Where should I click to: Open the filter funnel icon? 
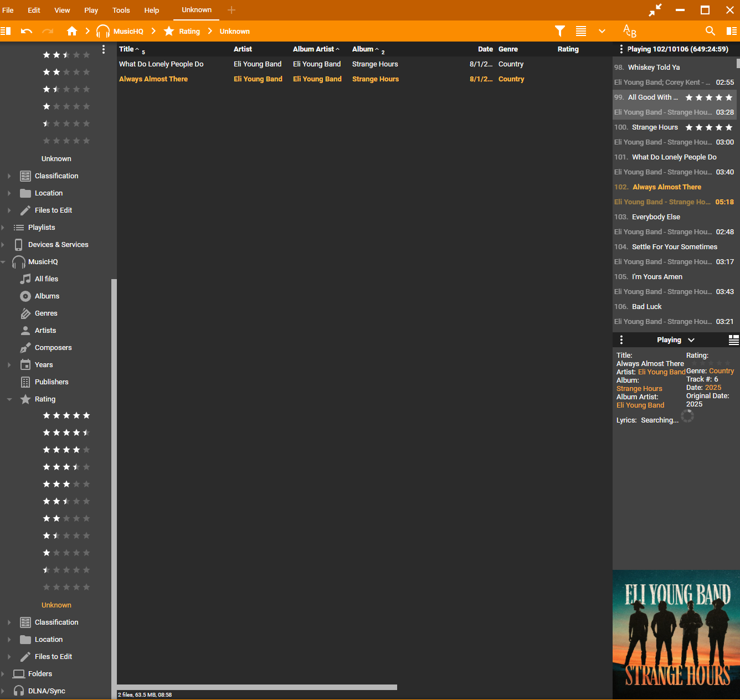tap(560, 31)
